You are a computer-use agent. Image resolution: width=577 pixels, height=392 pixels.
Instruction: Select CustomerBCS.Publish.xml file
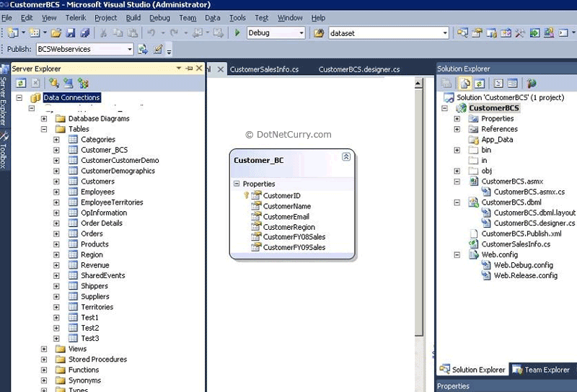coord(521,234)
